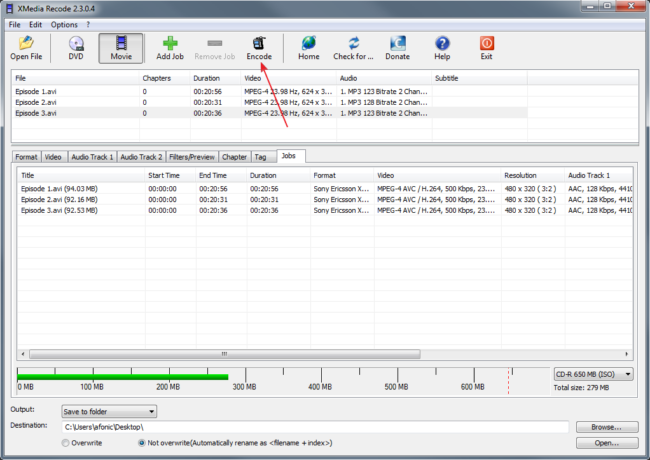
Task: Click the Open File toolbar icon
Action: (26, 44)
